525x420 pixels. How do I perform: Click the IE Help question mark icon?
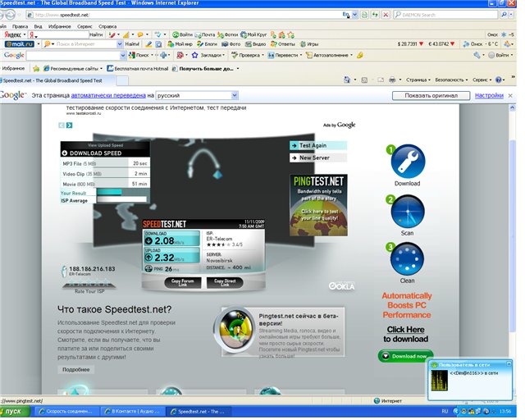[x=498, y=80]
